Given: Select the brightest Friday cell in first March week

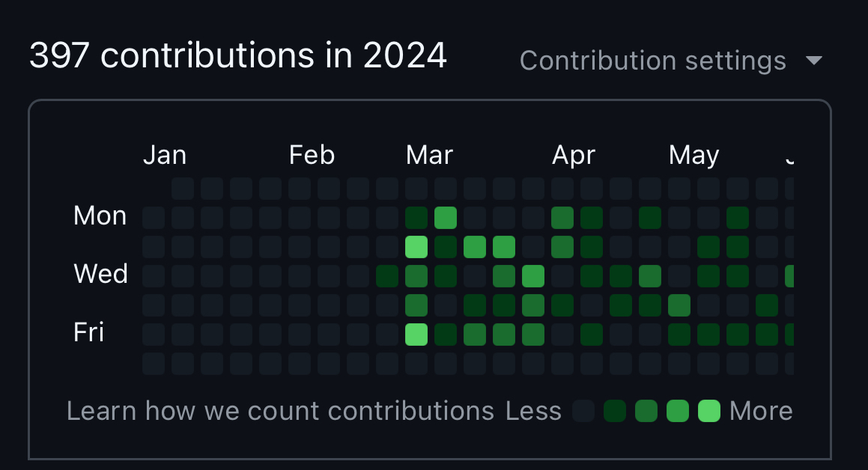Looking at the screenshot, I should (x=416, y=334).
